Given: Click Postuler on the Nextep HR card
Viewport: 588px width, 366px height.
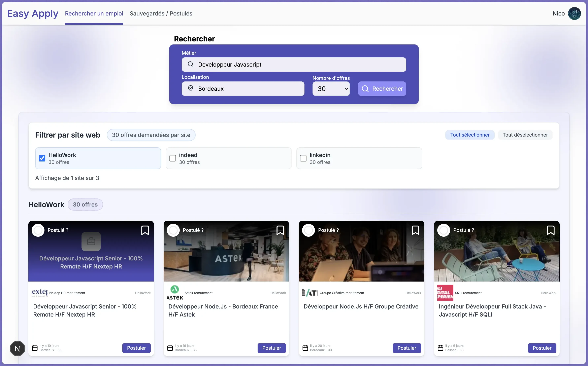Looking at the screenshot, I should coord(136,348).
